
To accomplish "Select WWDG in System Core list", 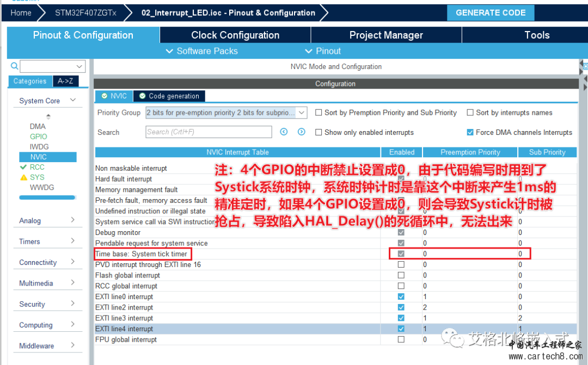I will pyautogui.click(x=42, y=187).
